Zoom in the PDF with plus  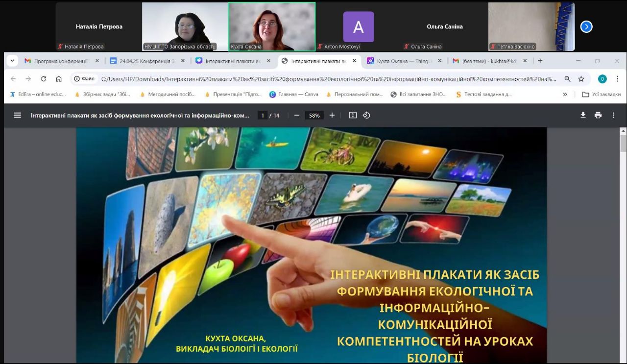coord(332,115)
